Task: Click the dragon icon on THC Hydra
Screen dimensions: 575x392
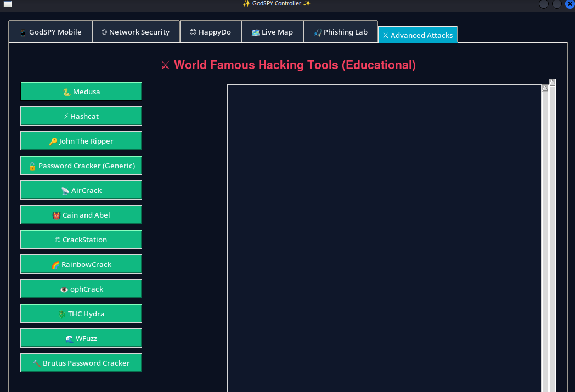Action: (62, 314)
